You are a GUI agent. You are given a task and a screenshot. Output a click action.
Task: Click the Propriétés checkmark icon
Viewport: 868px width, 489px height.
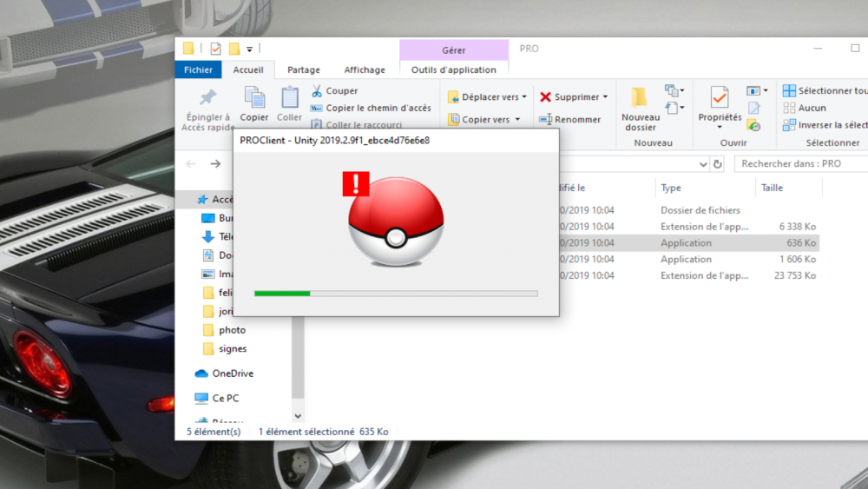click(x=720, y=97)
